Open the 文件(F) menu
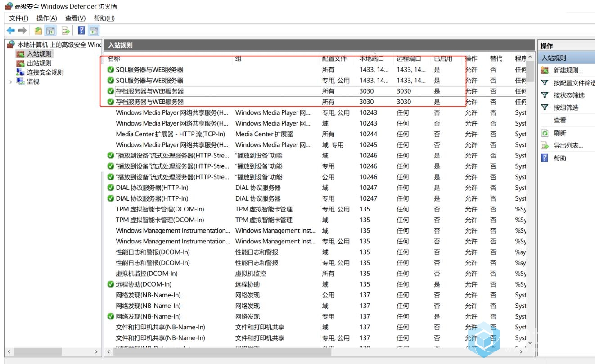The height and width of the screenshot is (364, 595). (x=19, y=18)
